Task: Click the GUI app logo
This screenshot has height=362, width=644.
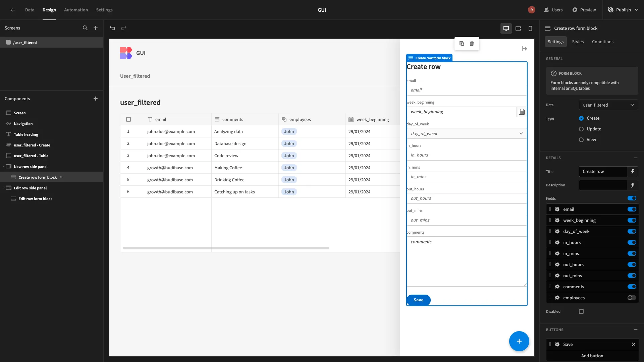Action: [x=126, y=53]
